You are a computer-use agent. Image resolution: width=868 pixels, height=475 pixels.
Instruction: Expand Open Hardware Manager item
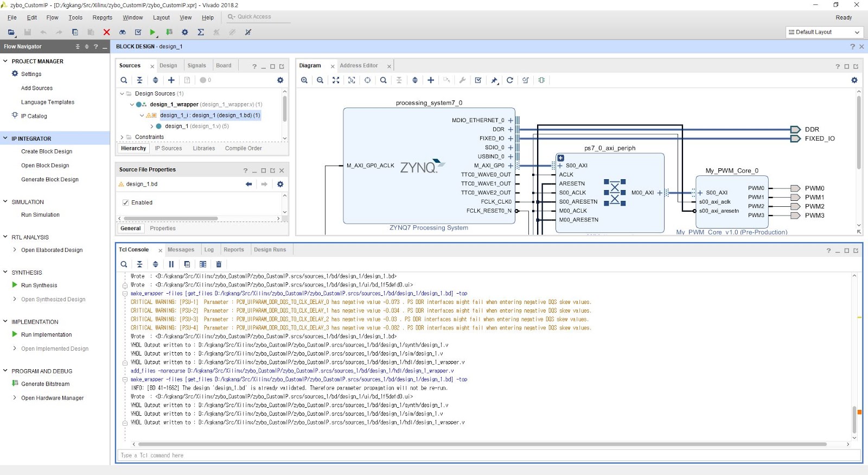pos(15,398)
